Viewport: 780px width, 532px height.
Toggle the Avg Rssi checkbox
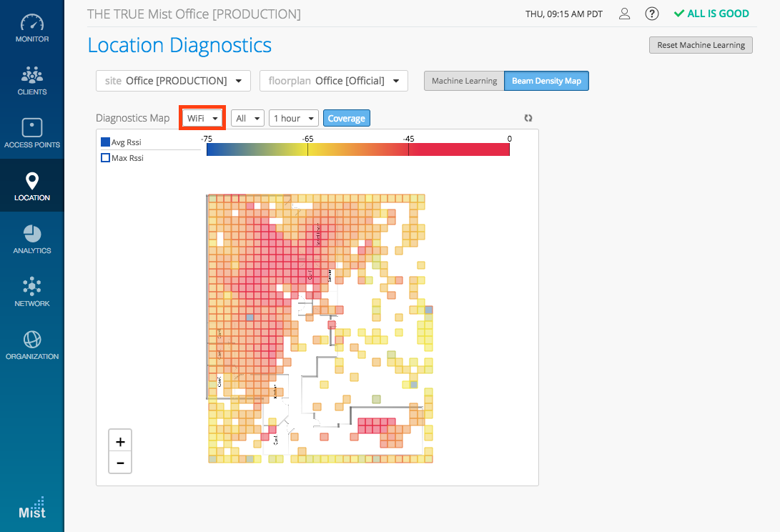pos(106,142)
